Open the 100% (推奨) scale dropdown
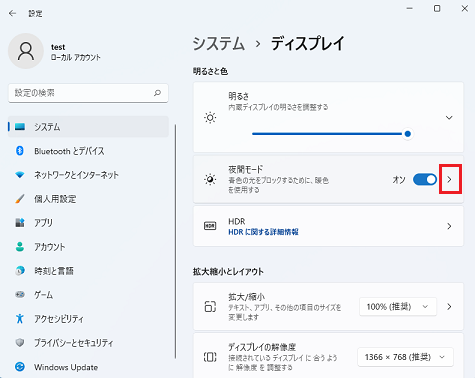The image size is (475, 378). pyautogui.click(x=398, y=307)
